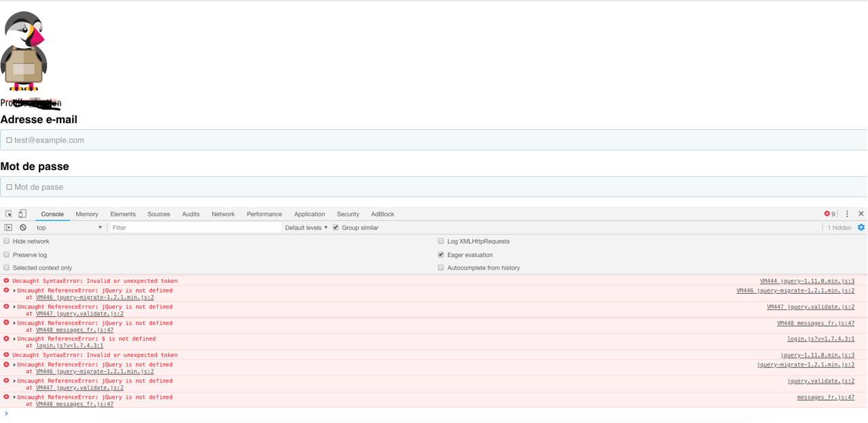
Task: Enable the Hide network checkbox
Action: [x=7, y=241]
